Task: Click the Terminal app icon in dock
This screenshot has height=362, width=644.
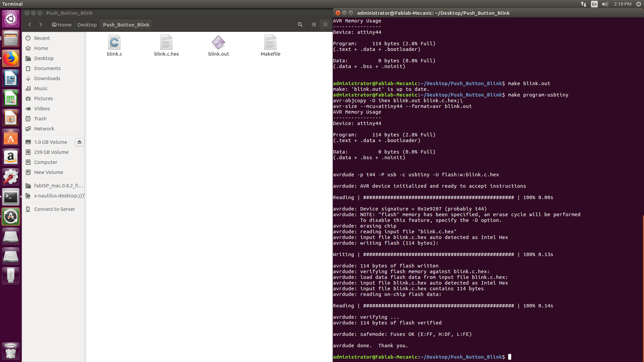Action: click(11, 196)
